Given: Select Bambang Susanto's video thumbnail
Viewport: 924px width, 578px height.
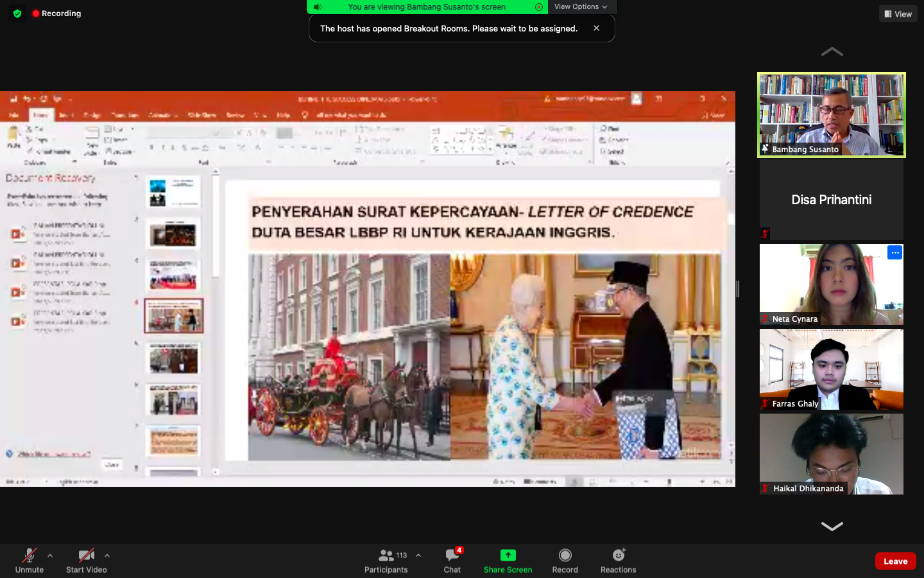Looking at the screenshot, I should (x=831, y=115).
